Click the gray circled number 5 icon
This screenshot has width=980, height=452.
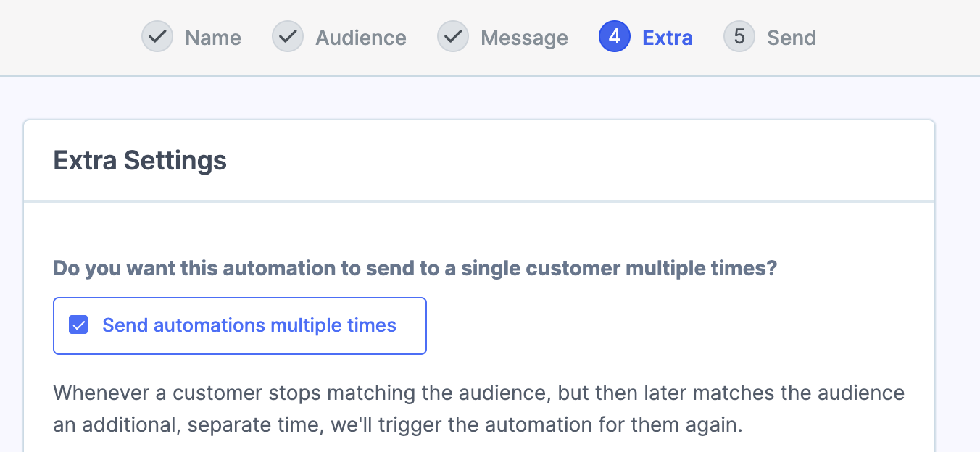(x=739, y=37)
